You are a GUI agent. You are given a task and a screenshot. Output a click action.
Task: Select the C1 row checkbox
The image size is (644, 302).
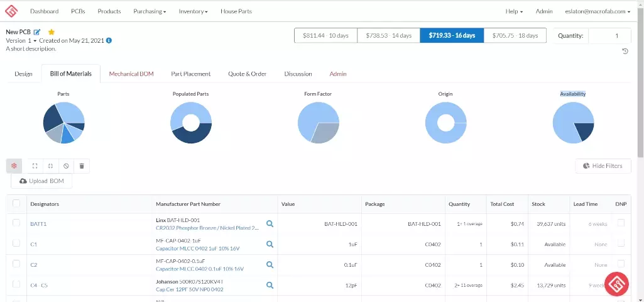[x=16, y=243]
